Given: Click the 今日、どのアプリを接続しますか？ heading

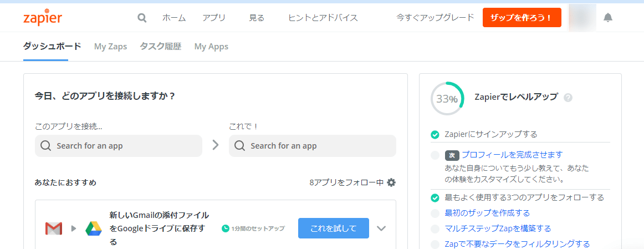Looking at the screenshot, I should tap(105, 96).
